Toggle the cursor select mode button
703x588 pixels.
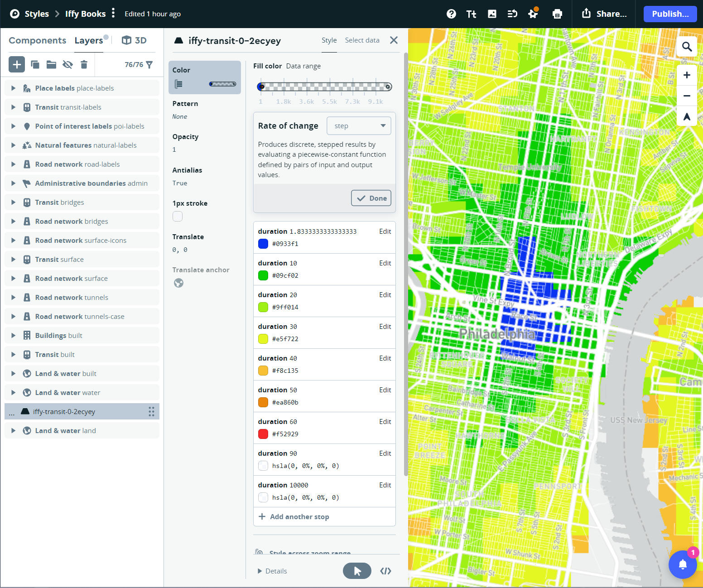[x=357, y=571]
